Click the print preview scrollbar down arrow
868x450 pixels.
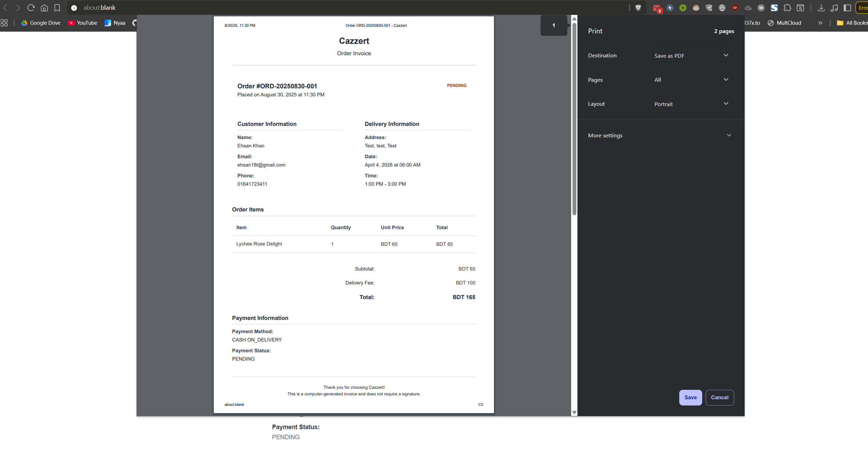pos(574,412)
